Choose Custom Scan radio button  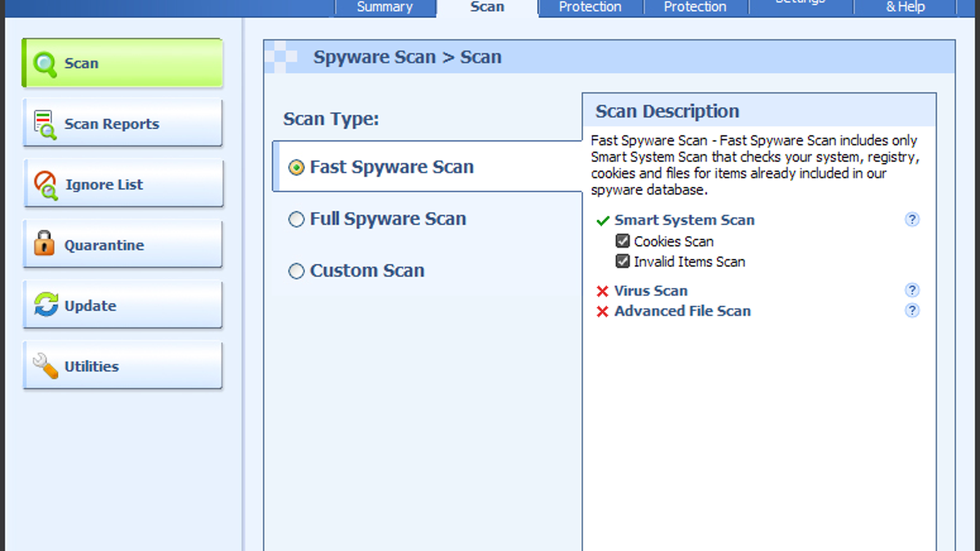pyautogui.click(x=296, y=271)
